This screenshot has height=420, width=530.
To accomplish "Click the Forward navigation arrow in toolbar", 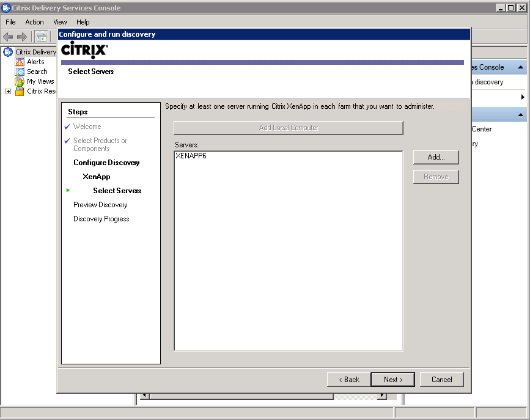I will pos(22,37).
